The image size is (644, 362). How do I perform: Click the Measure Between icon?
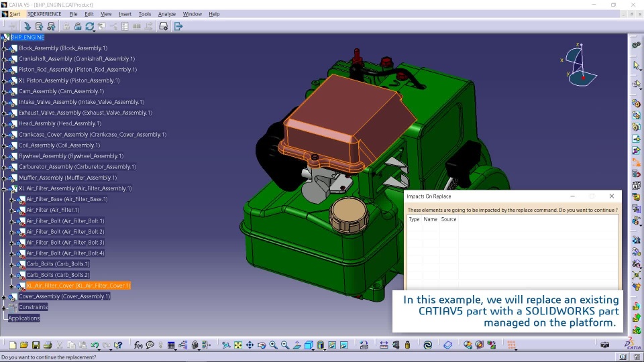point(384,345)
